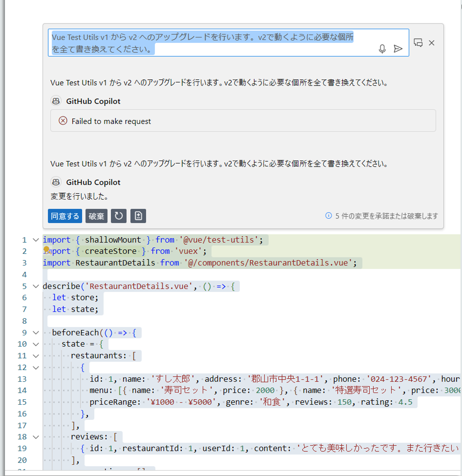Screen dimensions: 462x476
Task: Click the 変更を行いました。 response text
Action: click(x=79, y=196)
